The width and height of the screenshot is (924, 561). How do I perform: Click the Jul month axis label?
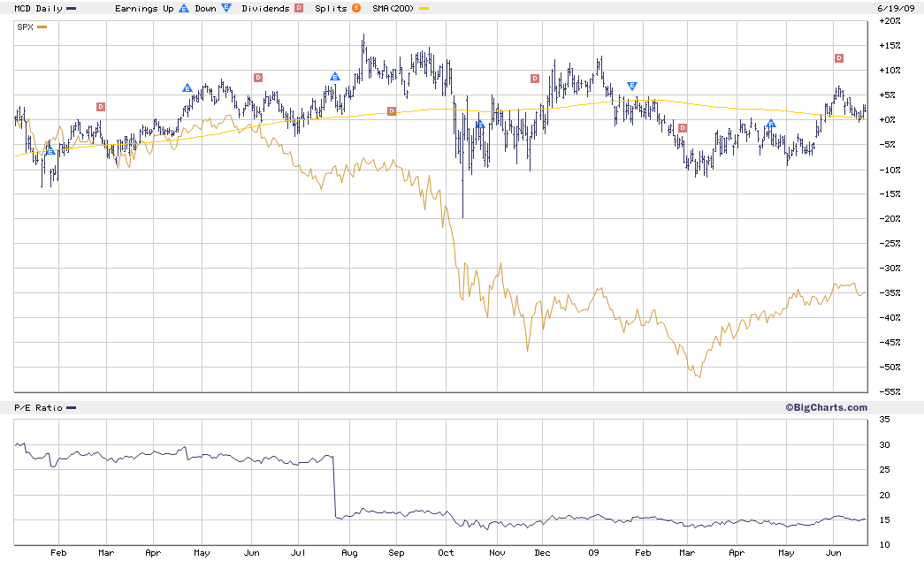point(298,553)
